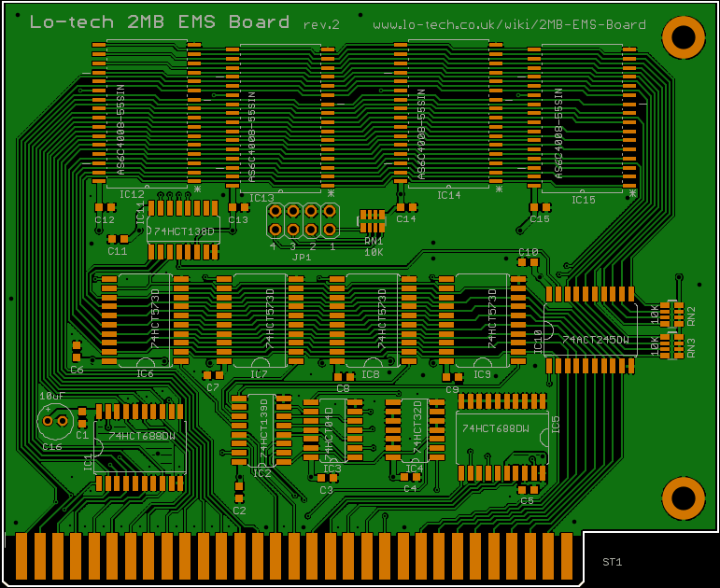720x588 pixels.
Task: Select the IC9 designator label
Action: click(482, 374)
